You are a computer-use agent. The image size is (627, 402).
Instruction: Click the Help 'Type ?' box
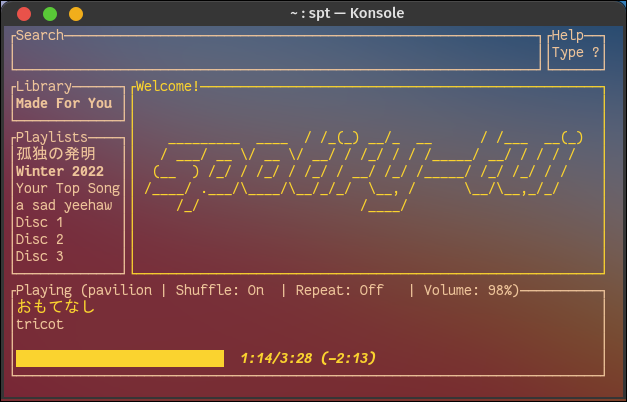pos(576,52)
